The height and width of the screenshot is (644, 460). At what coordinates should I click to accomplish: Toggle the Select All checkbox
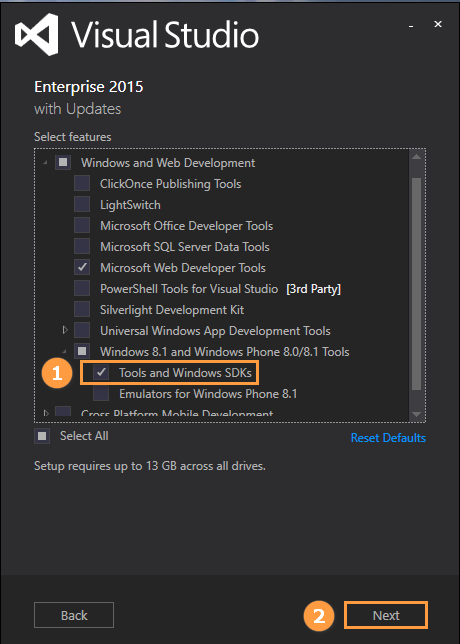(42, 436)
